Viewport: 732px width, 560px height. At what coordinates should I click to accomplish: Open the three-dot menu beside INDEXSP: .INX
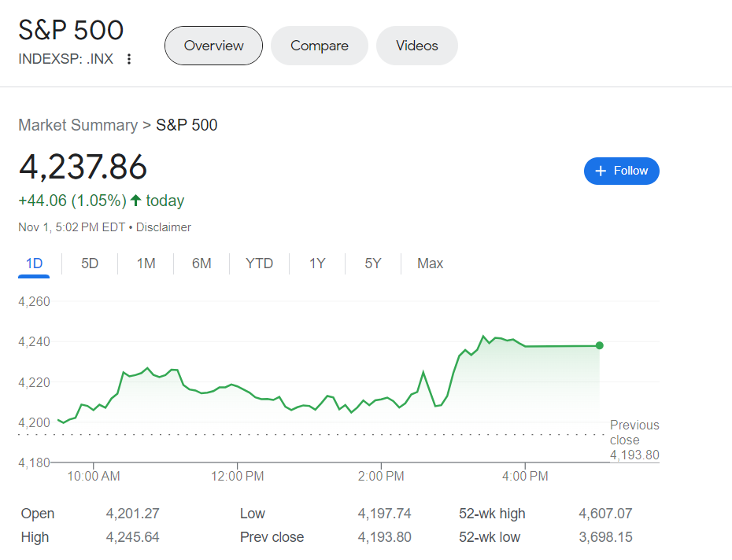(129, 59)
